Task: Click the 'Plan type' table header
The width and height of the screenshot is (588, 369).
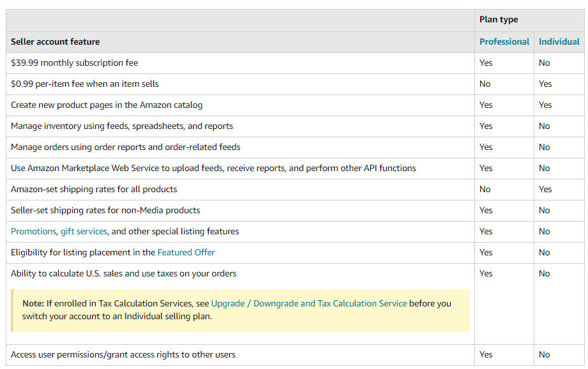Action: click(499, 20)
